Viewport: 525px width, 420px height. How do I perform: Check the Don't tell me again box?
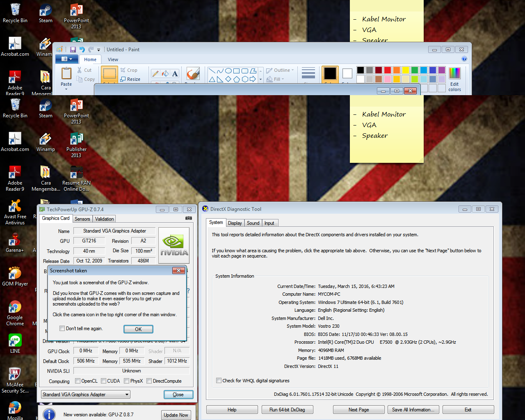(x=62, y=329)
